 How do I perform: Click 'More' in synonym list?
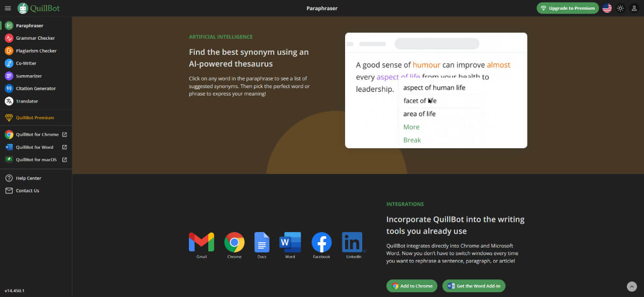pyautogui.click(x=411, y=127)
